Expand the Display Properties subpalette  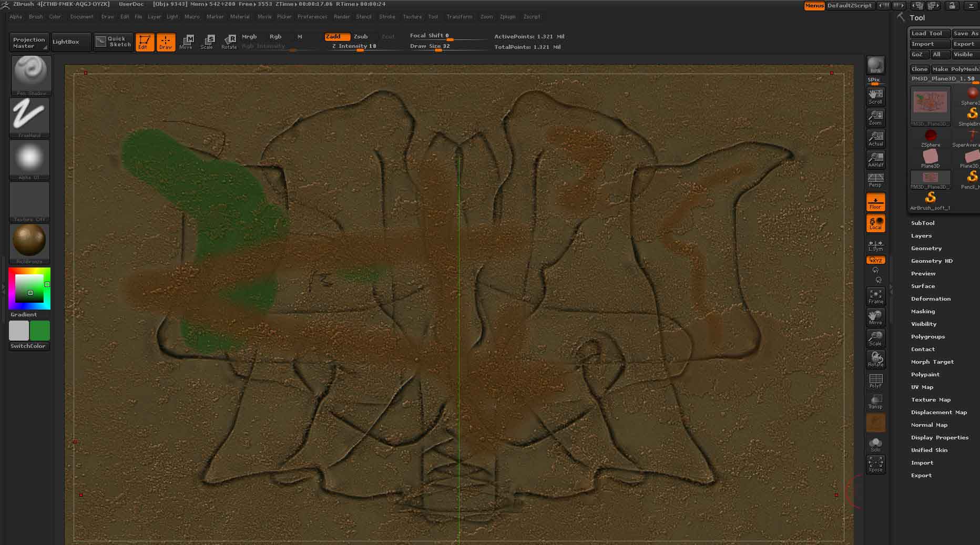940,437
